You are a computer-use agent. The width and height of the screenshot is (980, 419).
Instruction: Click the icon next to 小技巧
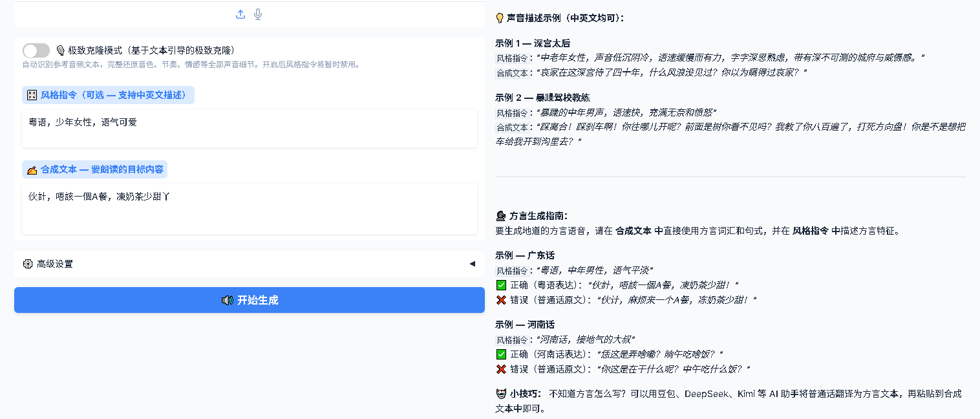point(500,393)
